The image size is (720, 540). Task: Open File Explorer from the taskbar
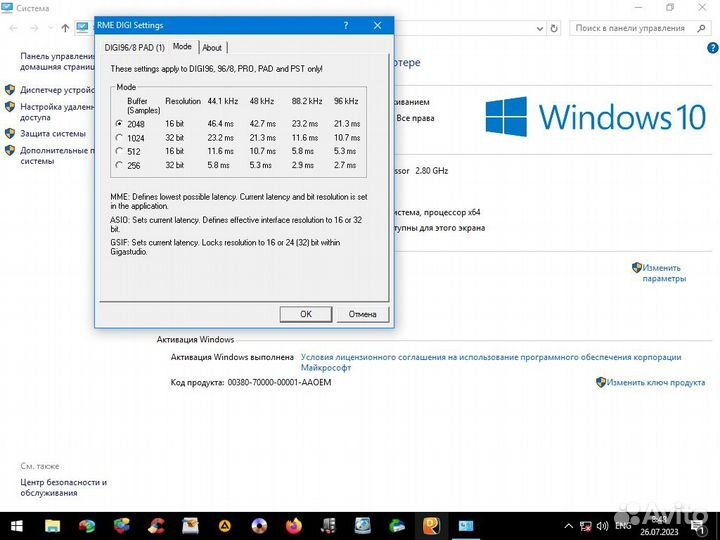(51, 525)
